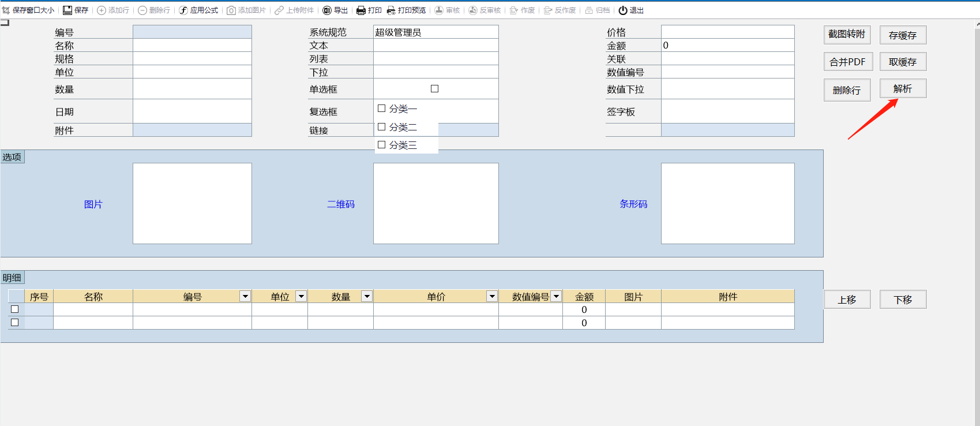This screenshot has width=980, height=426.
Task: Click the 保存 floppy disk icon
Action: (67, 10)
